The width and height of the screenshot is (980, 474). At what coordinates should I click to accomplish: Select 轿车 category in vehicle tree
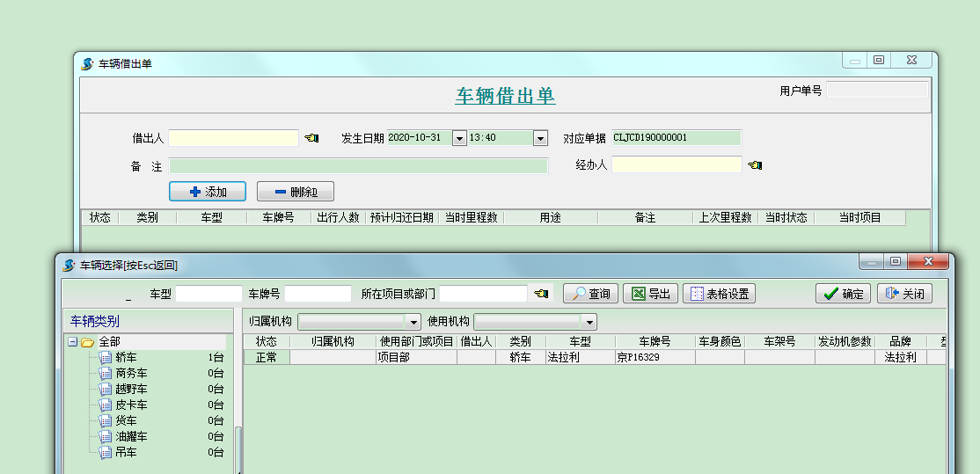pyautogui.click(x=126, y=357)
